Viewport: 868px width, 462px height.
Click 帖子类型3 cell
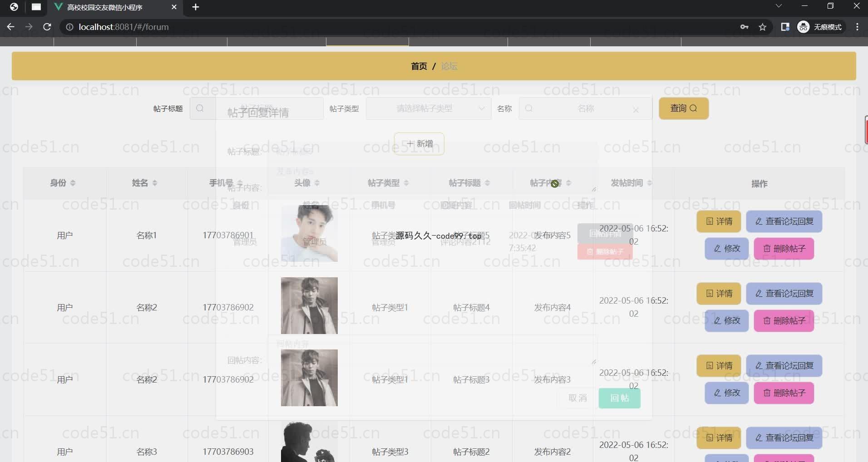[390, 452]
